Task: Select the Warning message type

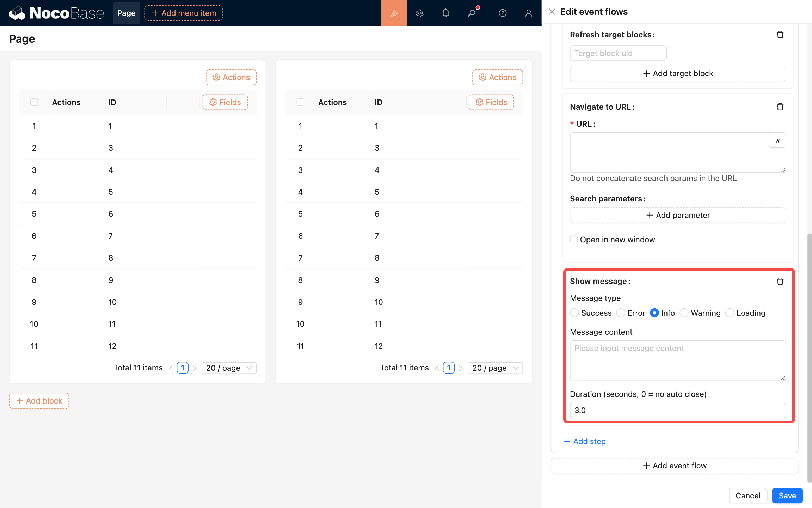Action: 684,313
